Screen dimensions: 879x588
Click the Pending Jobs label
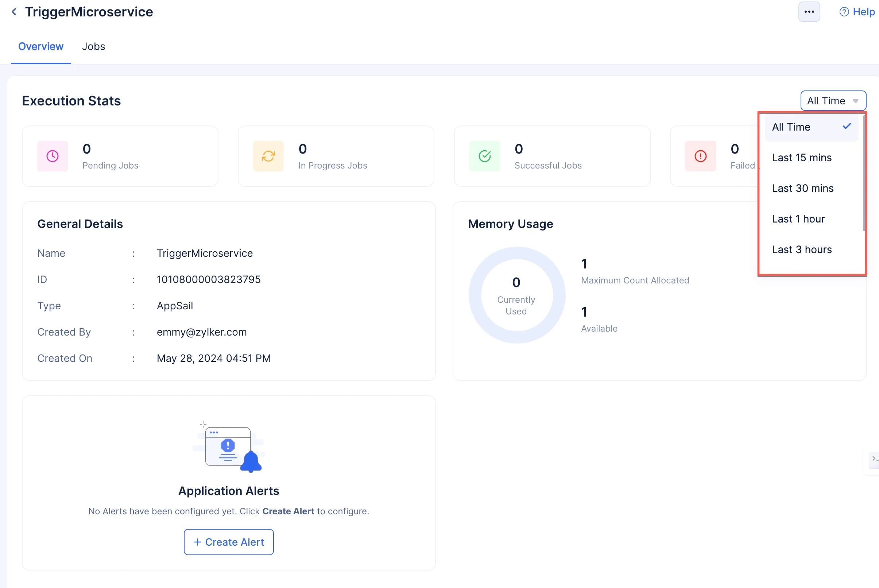pos(110,166)
